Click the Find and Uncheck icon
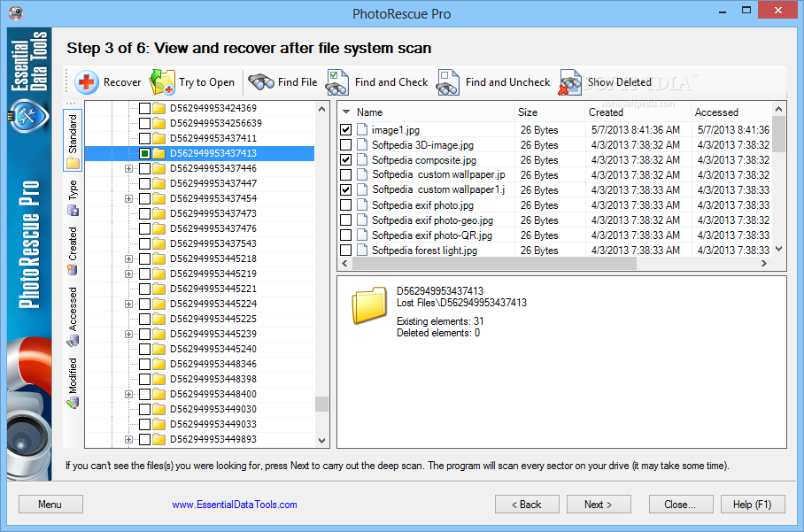 coord(448,82)
